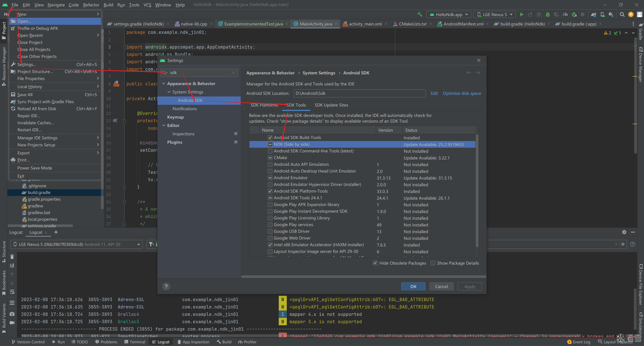Click the Make Project hammer icon

pyautogui.click(x=420, y=14)
